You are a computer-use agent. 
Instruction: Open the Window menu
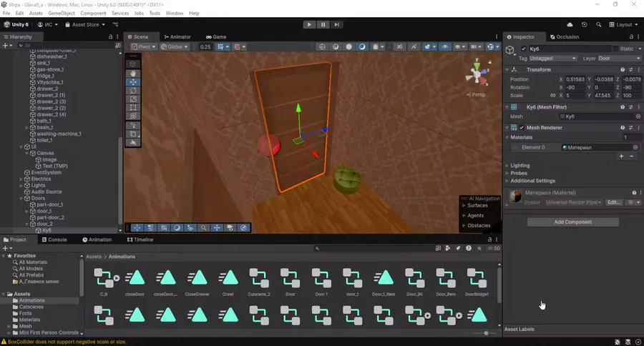[x=175, y=13]
